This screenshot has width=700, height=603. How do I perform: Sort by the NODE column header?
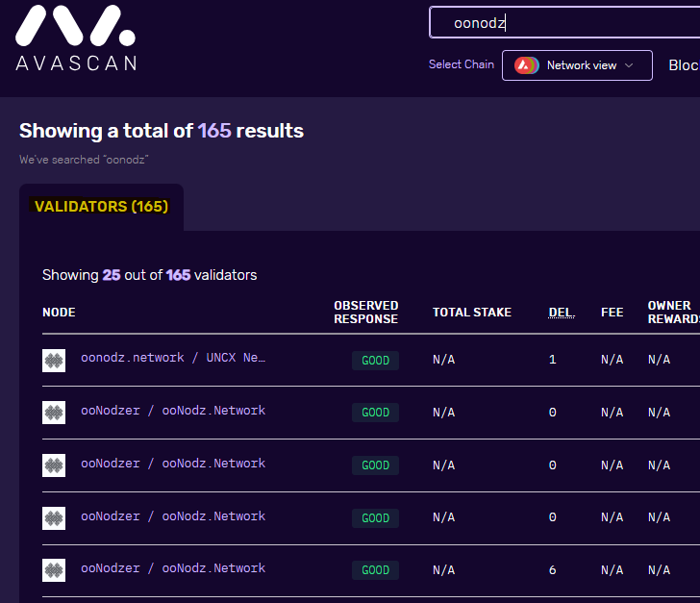pos(59,313)
